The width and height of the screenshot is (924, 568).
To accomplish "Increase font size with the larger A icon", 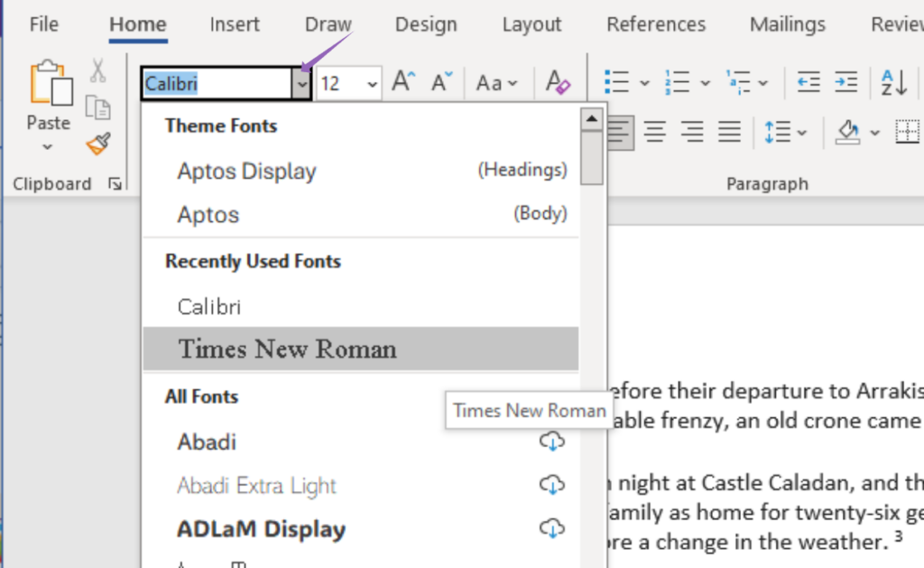I will (402, 83).
